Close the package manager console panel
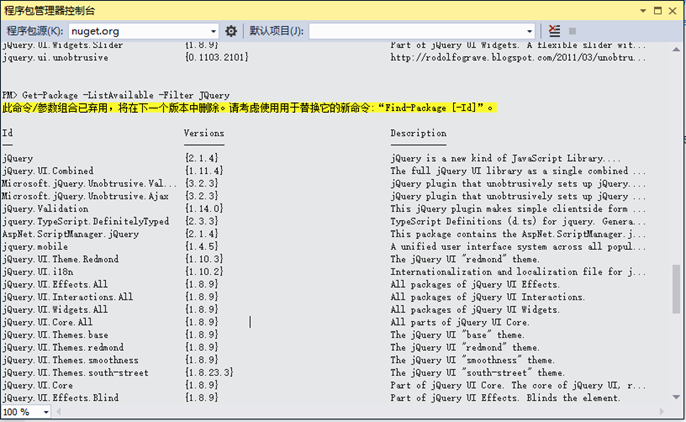 point(672,10)
